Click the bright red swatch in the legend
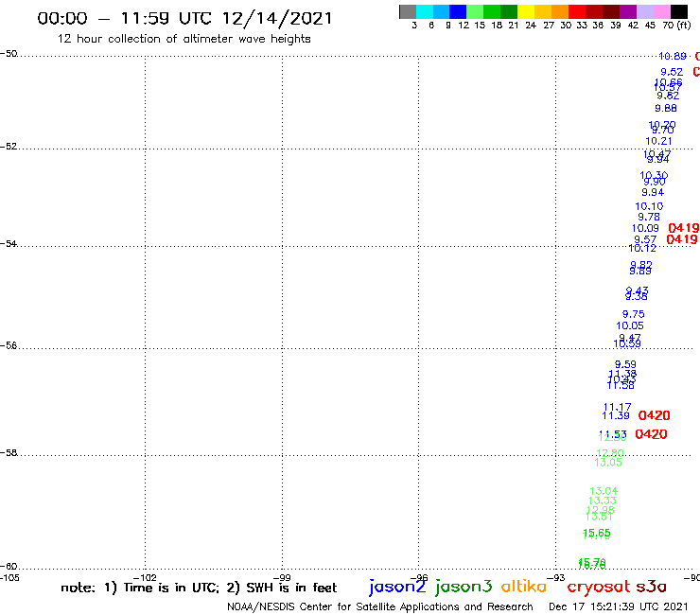This screenshot has height=615, width=700. point(577,11)
